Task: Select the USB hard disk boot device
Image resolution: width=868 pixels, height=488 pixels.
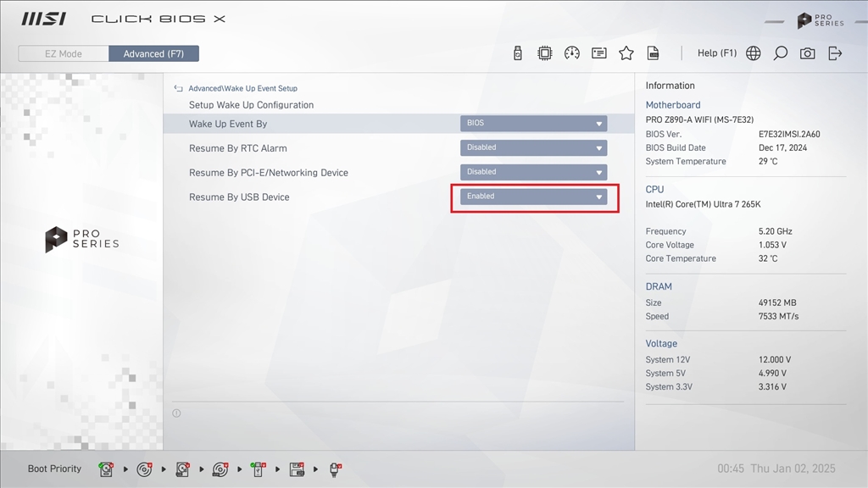Action: click(x=182, y=469)
